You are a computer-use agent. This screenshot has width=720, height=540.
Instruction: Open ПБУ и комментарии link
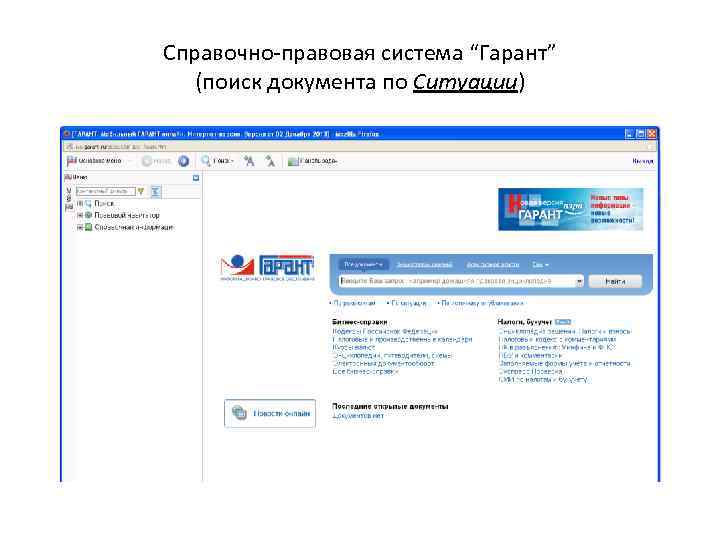point(530,355)
